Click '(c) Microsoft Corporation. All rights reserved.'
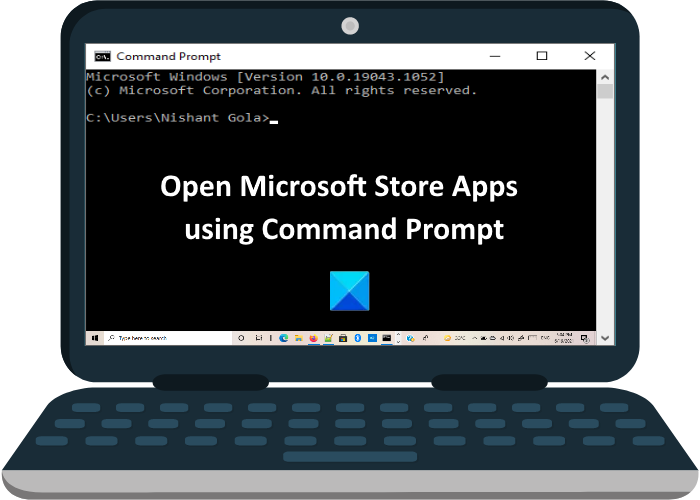This screenshot has height=500, width=700. (x=282, y=91)
